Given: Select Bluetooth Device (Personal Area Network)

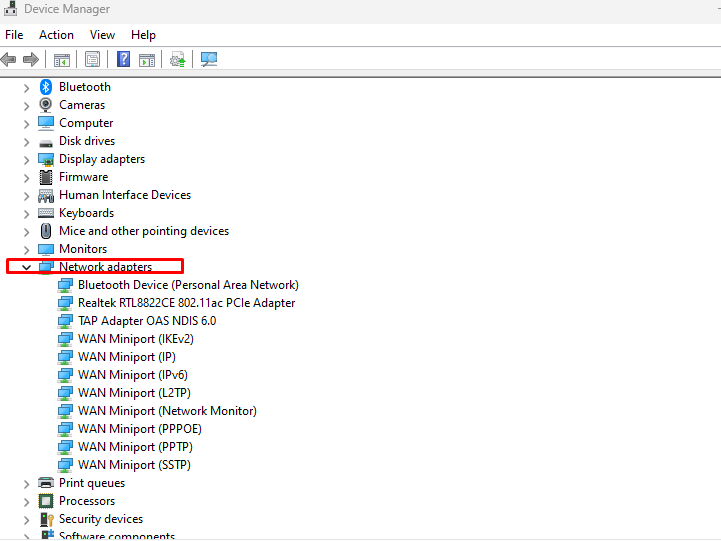Looking at the screenshot, I should pyautogui.click(x=188, y=285).
